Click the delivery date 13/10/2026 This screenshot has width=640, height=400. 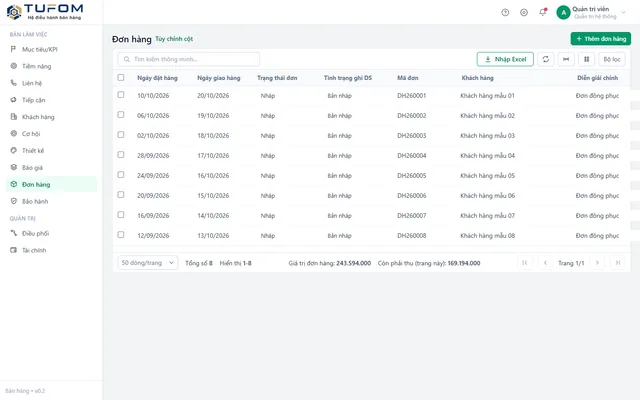click(x=213, y=236)
